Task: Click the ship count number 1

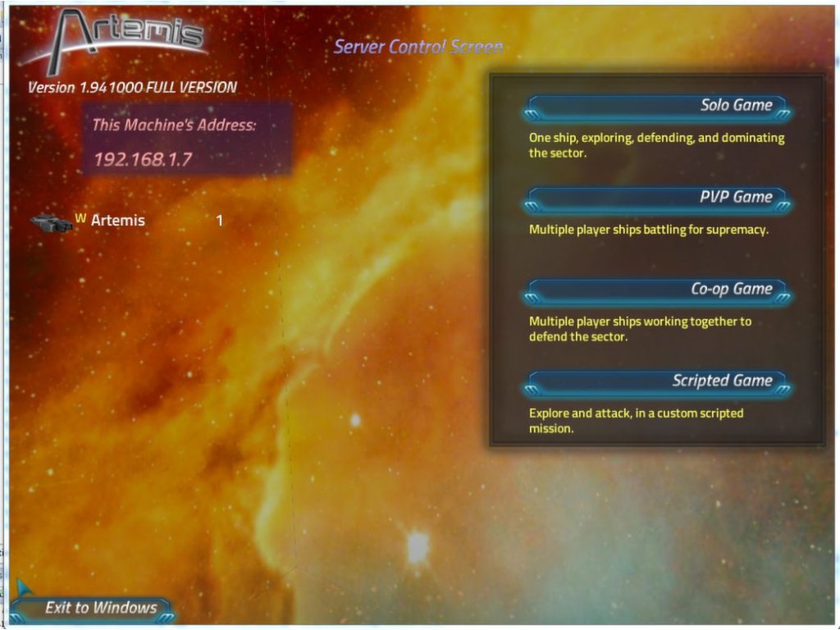Action: pyautogui.click(x=219, y=221)
